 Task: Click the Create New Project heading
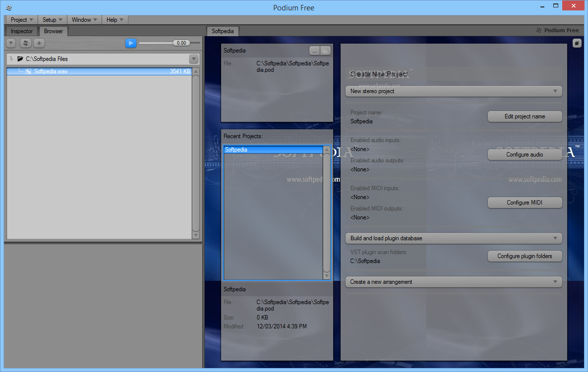379,74
